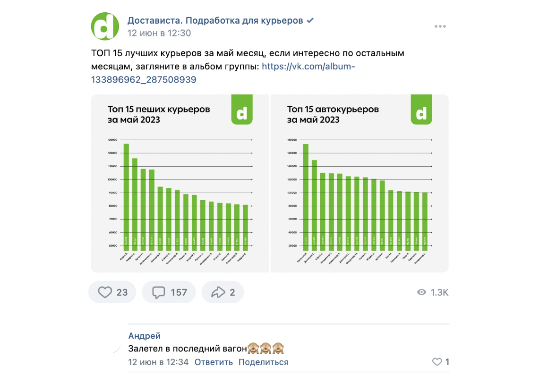
Task: Open the foot couriers chart image
Action: point(180,183)
